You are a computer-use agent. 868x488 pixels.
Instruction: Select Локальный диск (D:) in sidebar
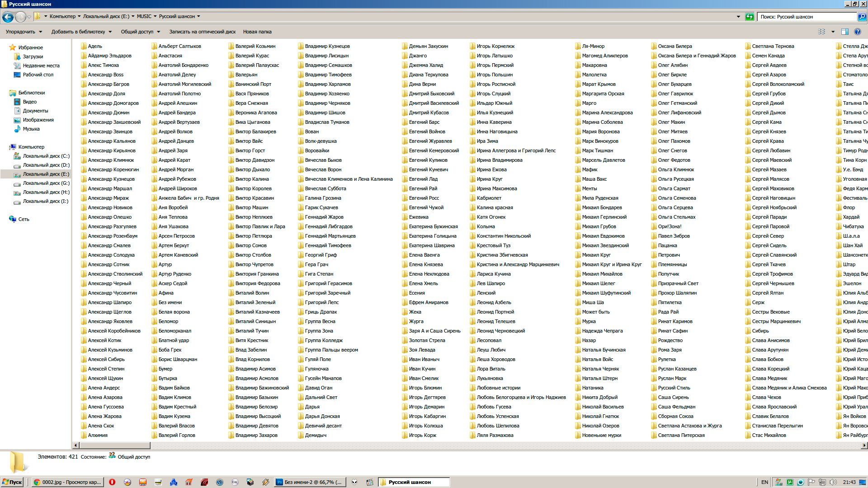point(46,165)
